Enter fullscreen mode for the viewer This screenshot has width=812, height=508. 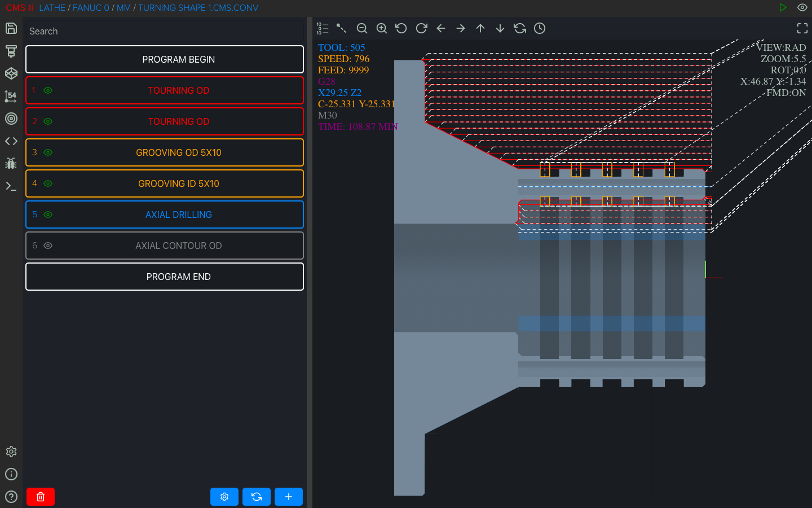pos(802,28)
